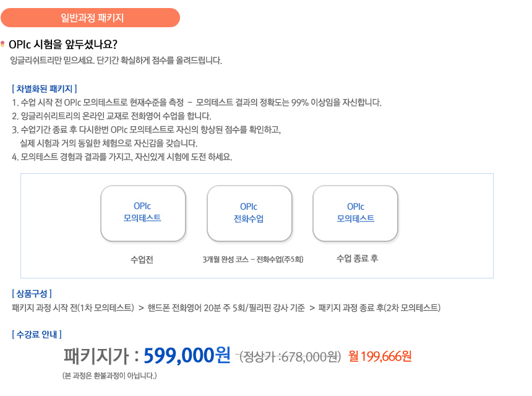Select the first OPIc 모의테스트 box
The width and height of the screenshot is (532, 396).
pos(143,213)
